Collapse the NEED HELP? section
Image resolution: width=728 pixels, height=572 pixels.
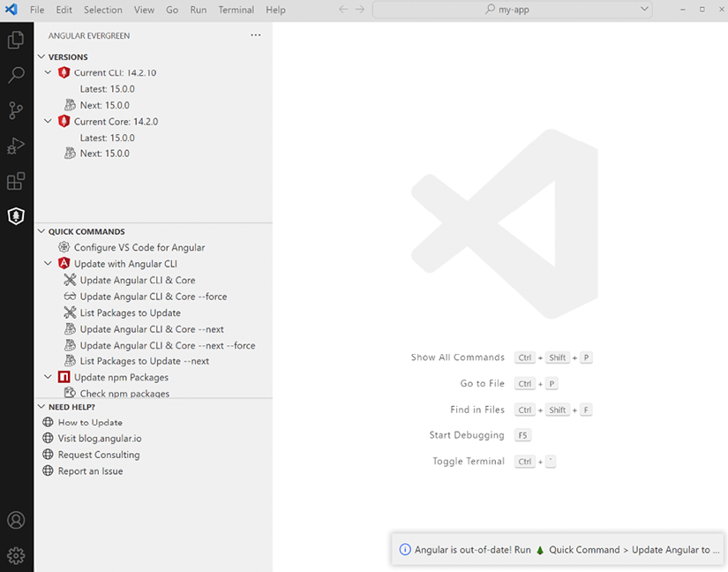click(x=41, y=407)
